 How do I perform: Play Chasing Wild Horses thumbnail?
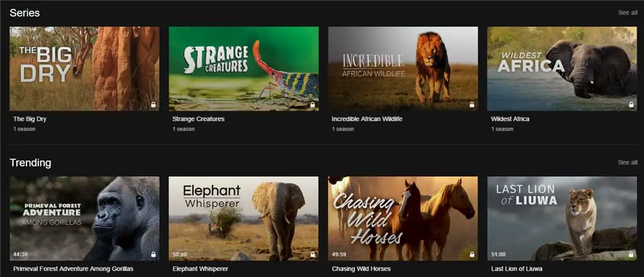click(x=403, y=219)
